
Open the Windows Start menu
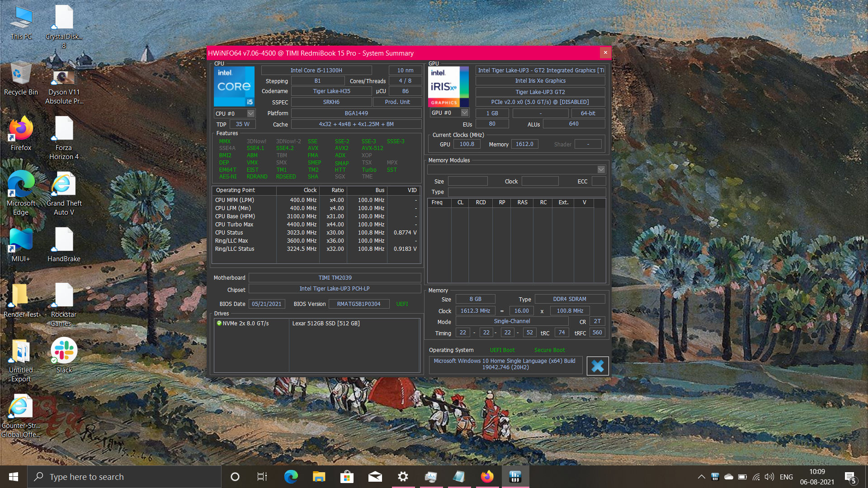14,477
